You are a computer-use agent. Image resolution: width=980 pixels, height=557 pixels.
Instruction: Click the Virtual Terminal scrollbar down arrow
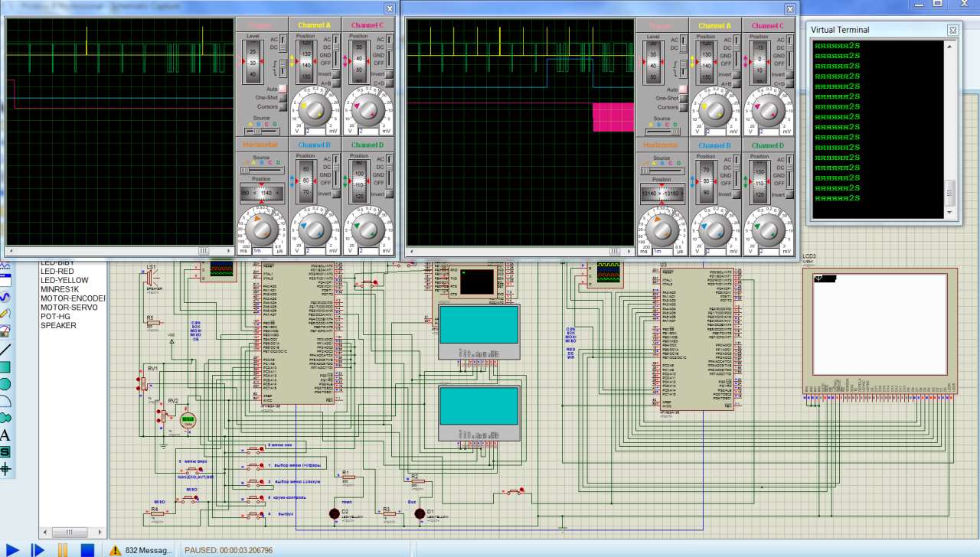(x=950, y=213)
